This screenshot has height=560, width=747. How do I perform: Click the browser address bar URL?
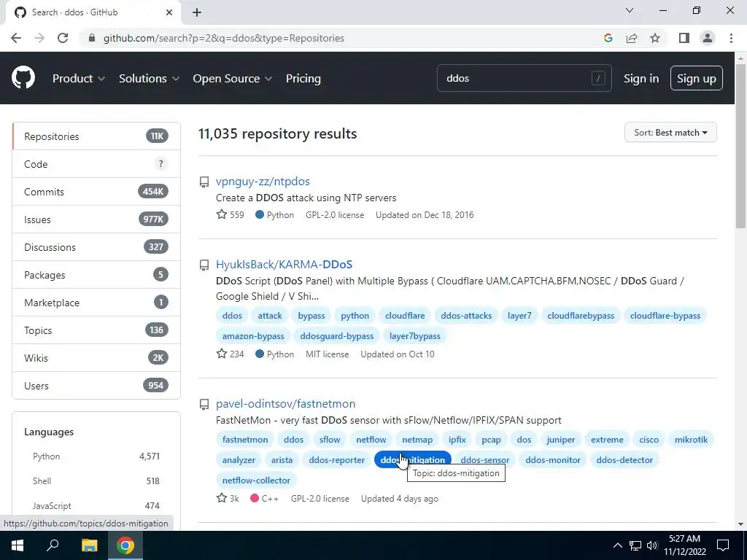[223, 38]
